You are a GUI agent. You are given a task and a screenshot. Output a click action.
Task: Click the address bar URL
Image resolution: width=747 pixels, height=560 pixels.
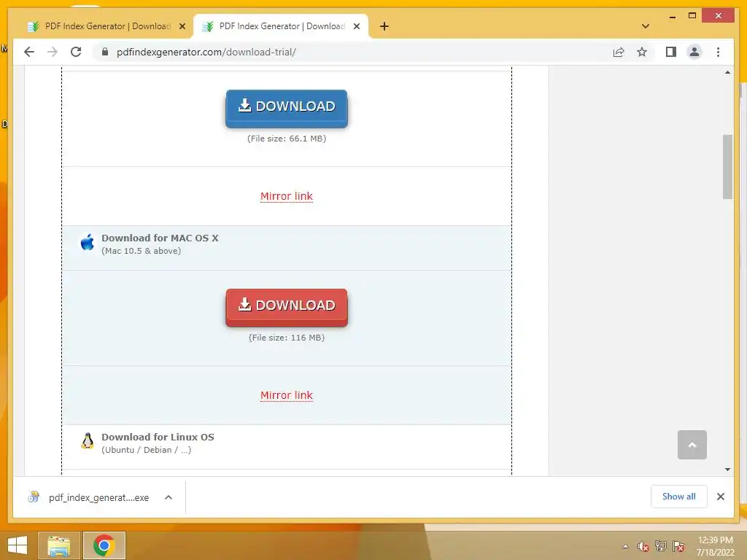206,52
